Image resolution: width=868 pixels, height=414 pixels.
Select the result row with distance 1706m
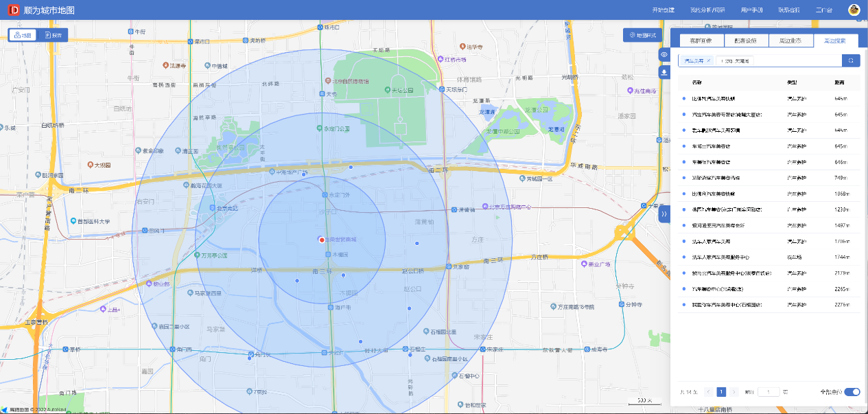(769, 241)
